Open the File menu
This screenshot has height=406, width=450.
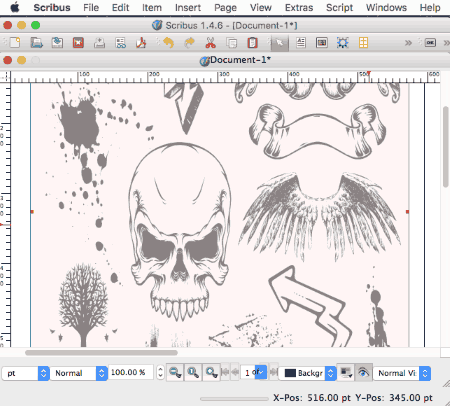[x=91, y=7]
